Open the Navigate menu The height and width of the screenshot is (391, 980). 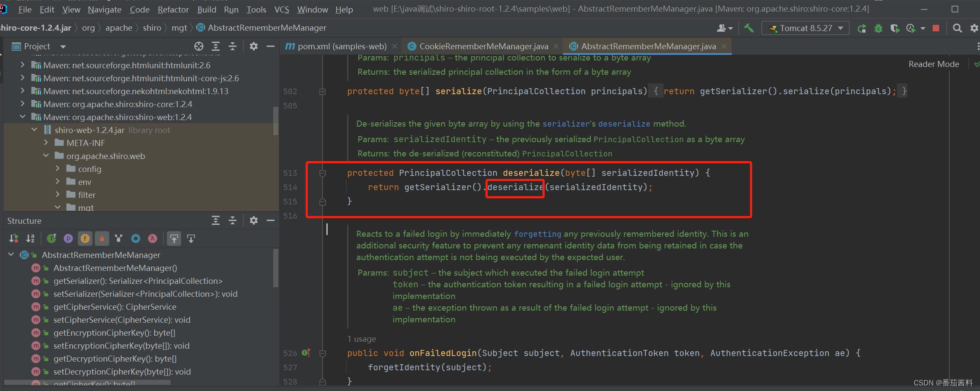[x=105, y=9]
